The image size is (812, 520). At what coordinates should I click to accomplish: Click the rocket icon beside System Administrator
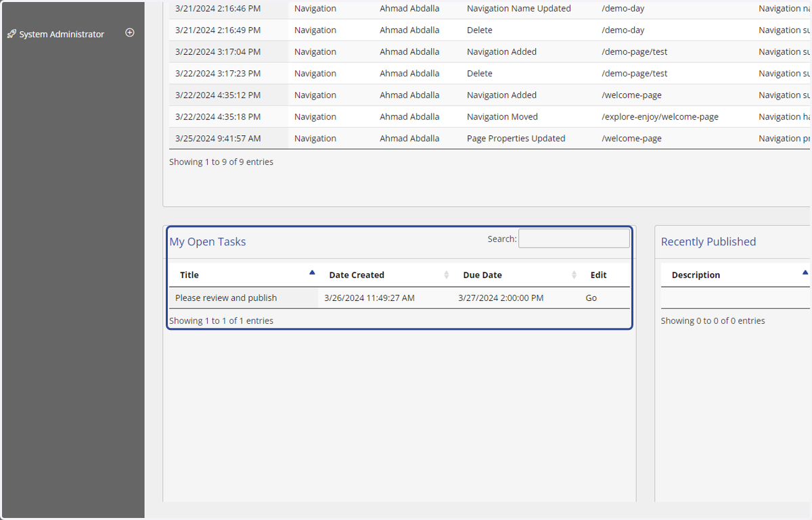tap(12, 34)
